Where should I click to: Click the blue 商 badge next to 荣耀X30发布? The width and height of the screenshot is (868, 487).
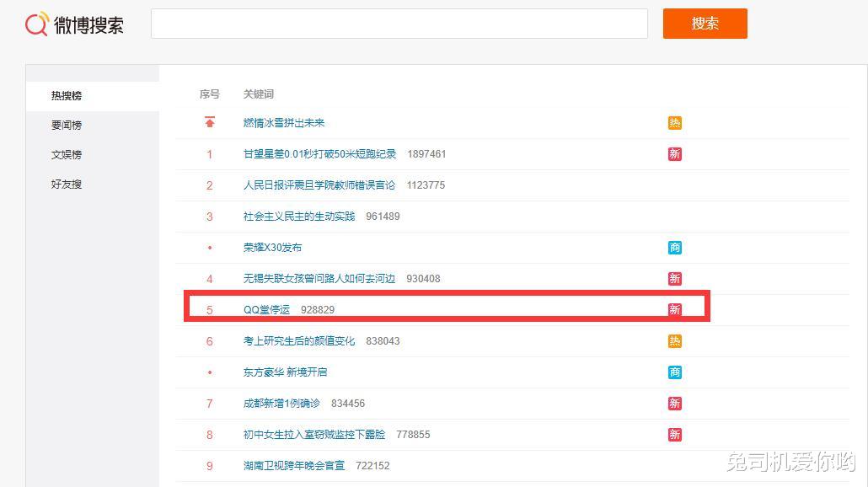(674, 247)
